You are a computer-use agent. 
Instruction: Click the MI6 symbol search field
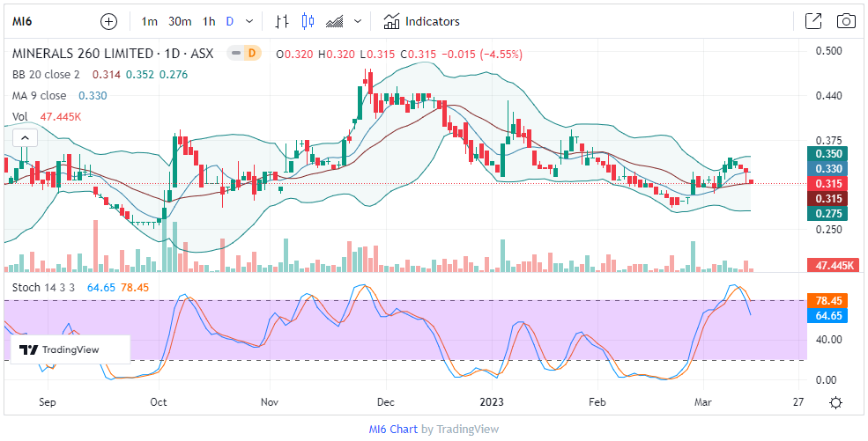pyautogui.click(x=35, y=21)
